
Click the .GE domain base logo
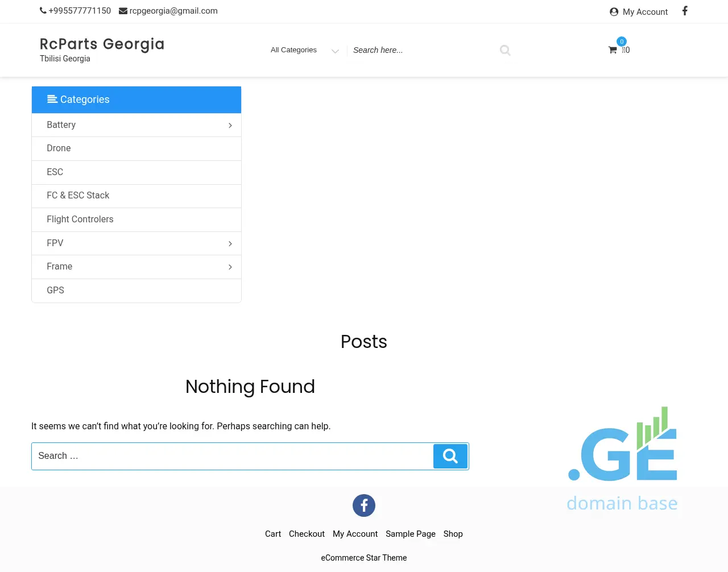tap(623, 459)
